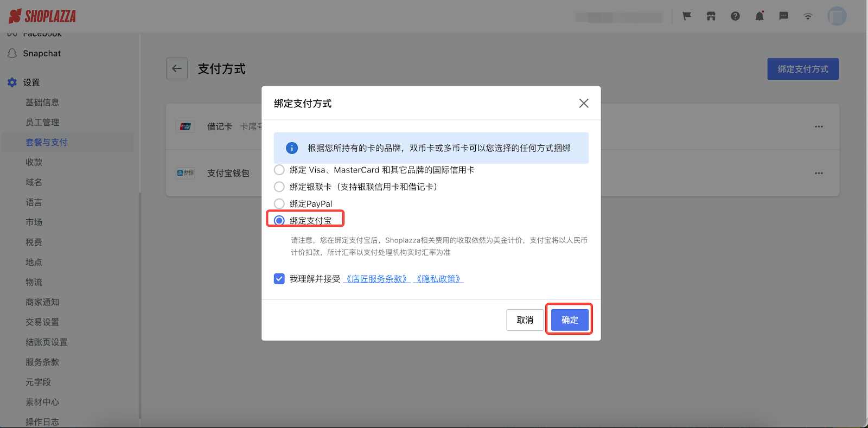Open 市场 in the sidebar

click(34, 222)
